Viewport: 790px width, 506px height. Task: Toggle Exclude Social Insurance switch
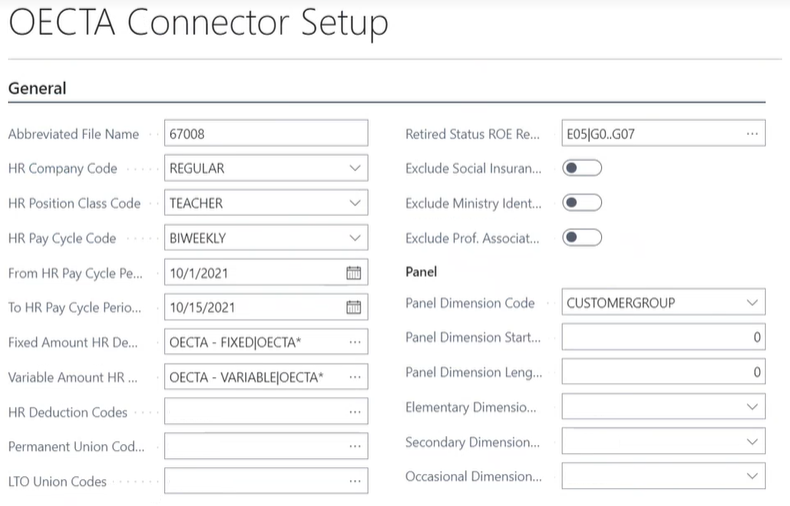point(582,168)
